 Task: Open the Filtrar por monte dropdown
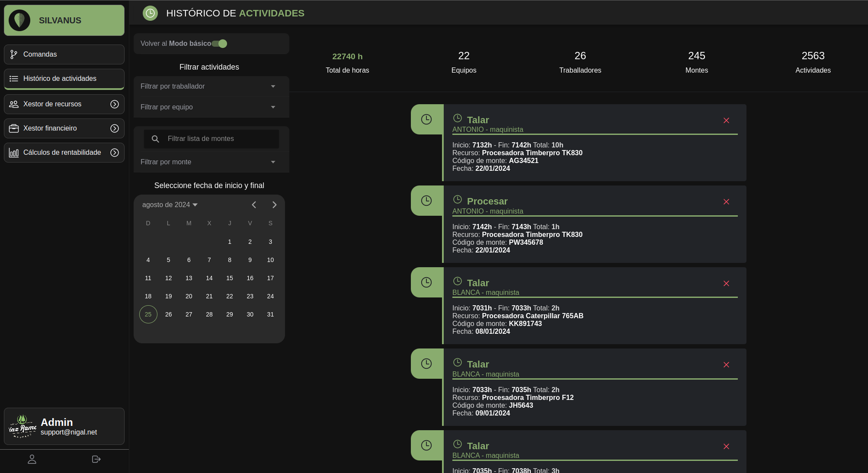211,162
